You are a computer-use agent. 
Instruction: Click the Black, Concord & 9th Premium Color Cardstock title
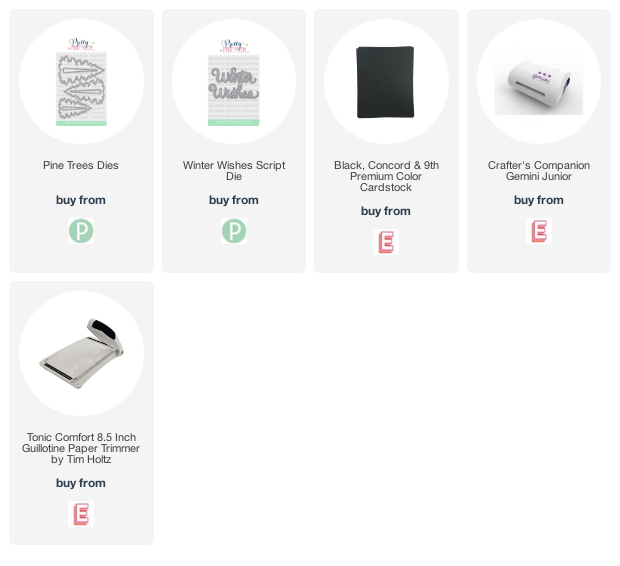(x=386, y=176)
